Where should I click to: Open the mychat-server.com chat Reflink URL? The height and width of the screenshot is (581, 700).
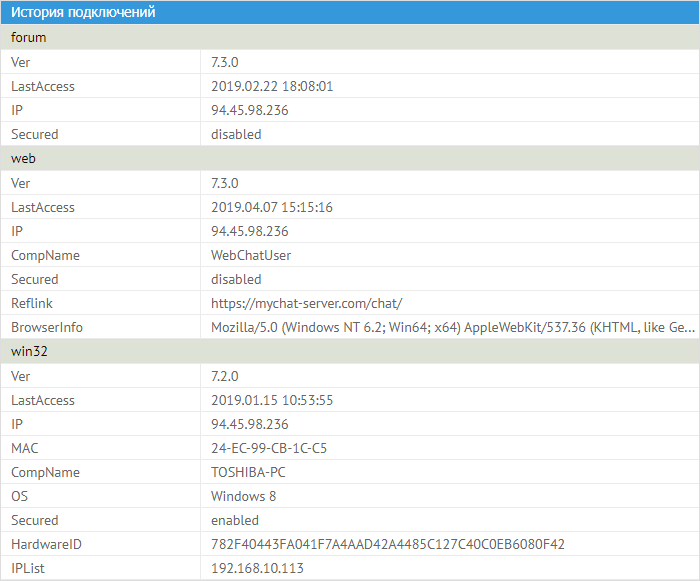click(x=306, y=303)
